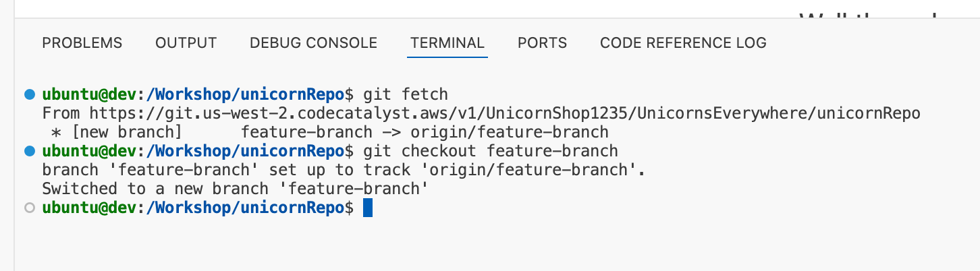Click the hollow circle at current prompt
The height and width of the screenshot is (271, 980).
pos(29,208)
